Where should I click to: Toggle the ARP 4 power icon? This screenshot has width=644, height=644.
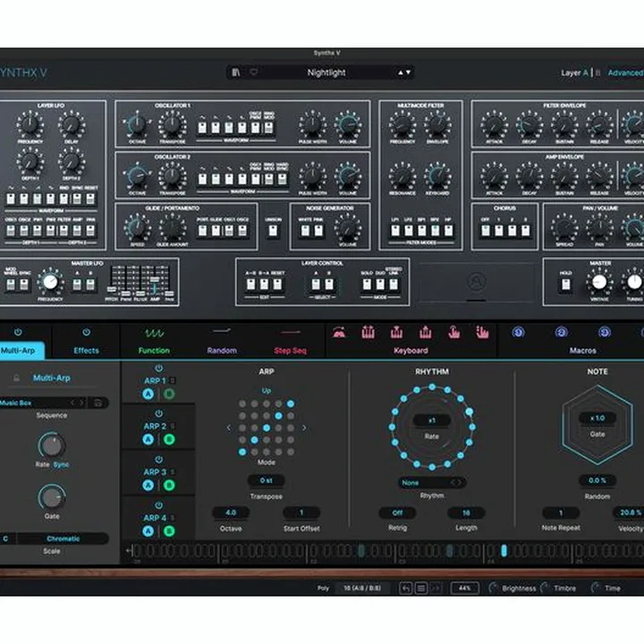pyautogui.click(x=159, y=505)
